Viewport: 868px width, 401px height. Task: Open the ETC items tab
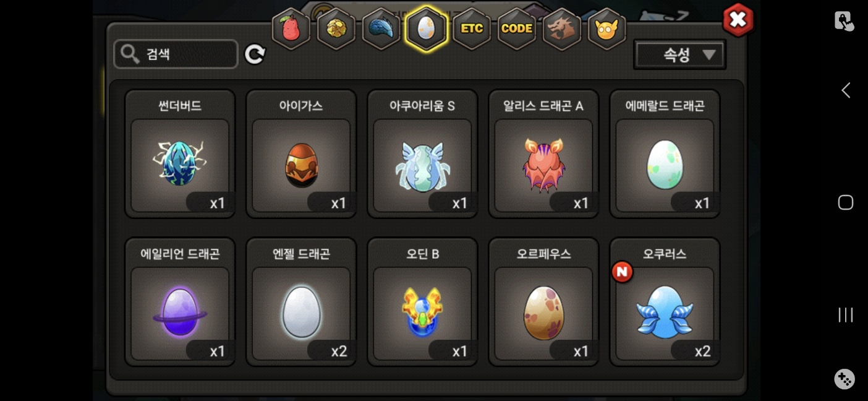[x=472, y=28]
